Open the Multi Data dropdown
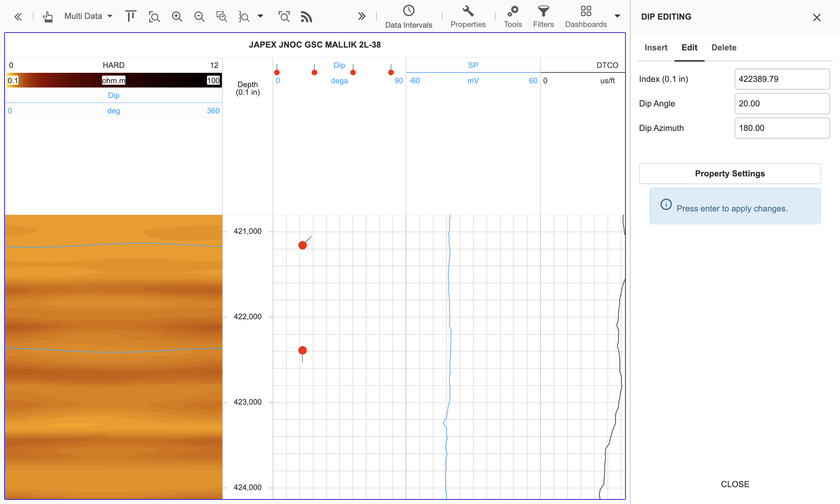Image resolution: width=840 pixels, height=504 pixels. 88,16
